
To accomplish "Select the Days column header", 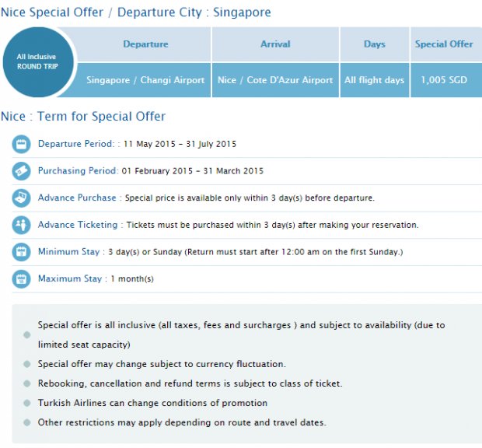I will pyautogui.click(x=375, y=44).
